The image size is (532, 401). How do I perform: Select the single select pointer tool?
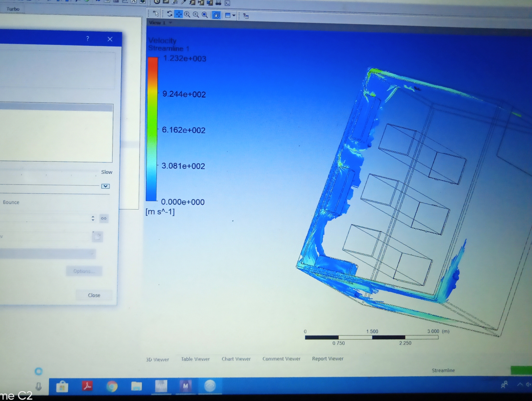point(156,14)
